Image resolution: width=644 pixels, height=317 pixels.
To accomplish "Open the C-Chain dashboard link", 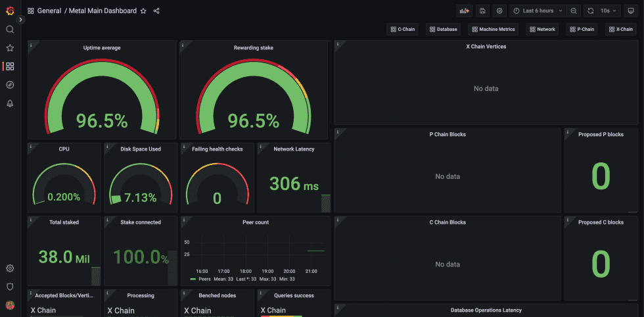I will [x=402, y=29].
